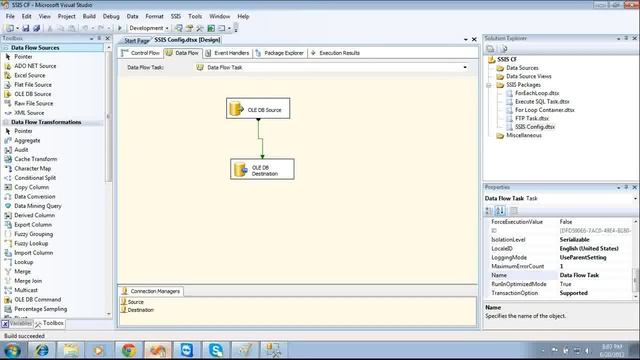Open the document tabs list dropdown arrow

[x=466, y=40]
